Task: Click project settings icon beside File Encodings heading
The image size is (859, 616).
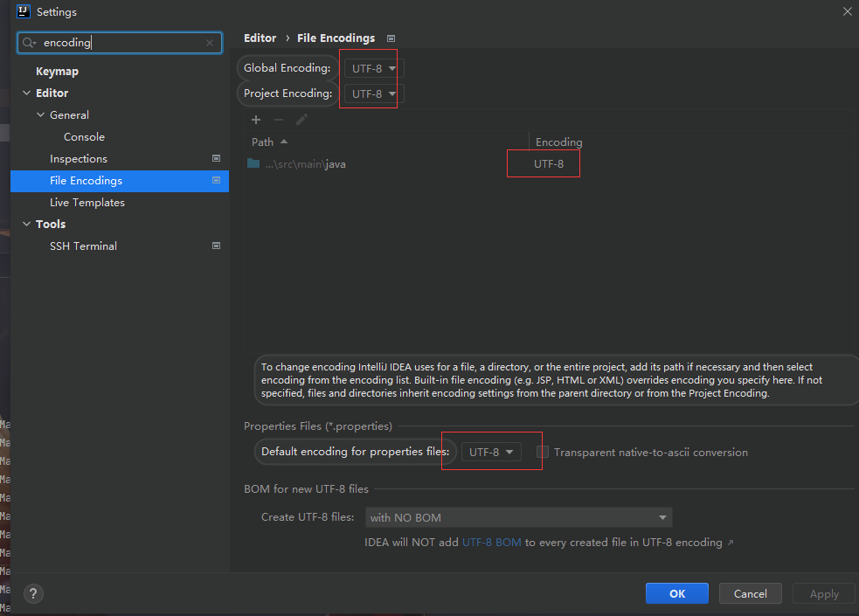Action: [x=391, y=38]
